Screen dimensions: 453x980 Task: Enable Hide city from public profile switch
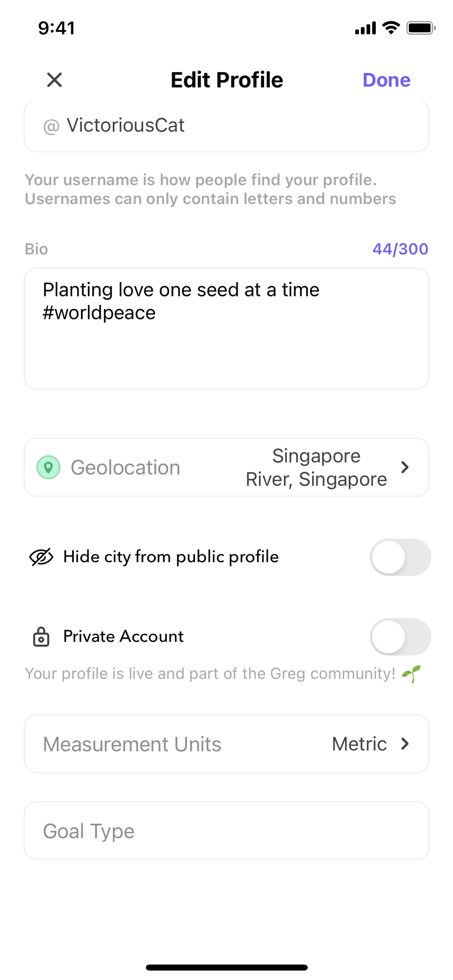click(400, 557)
